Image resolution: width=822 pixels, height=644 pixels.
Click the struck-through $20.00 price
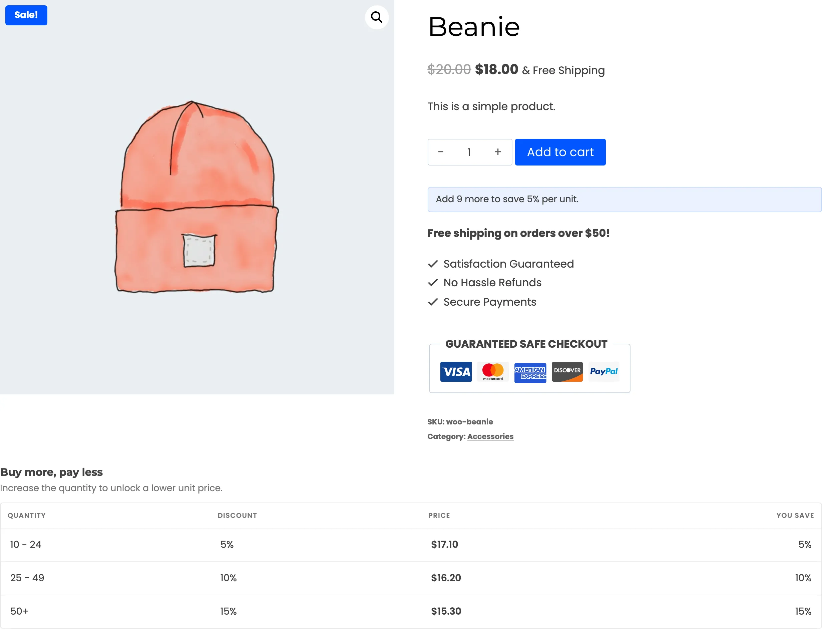coord(449,69)
